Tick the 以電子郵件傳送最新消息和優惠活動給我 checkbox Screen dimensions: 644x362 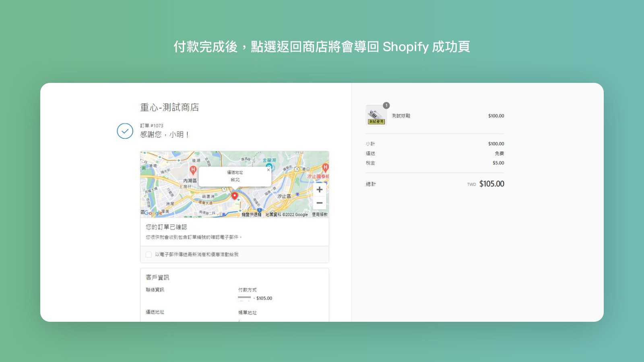coord(149,255)
